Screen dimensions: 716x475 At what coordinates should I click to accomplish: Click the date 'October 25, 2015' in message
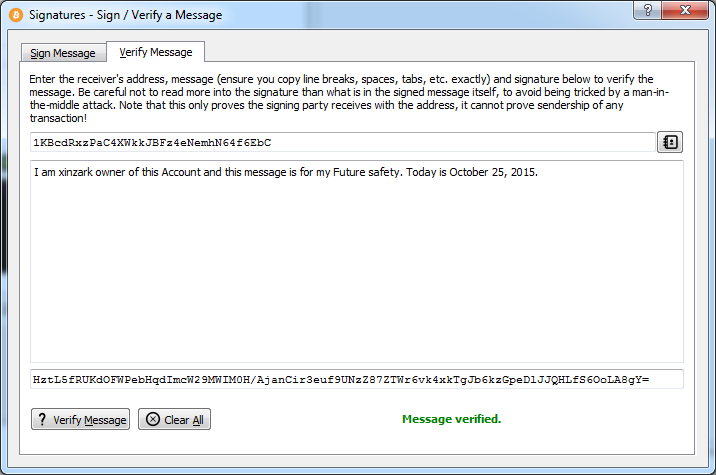(x=493, y=172)
